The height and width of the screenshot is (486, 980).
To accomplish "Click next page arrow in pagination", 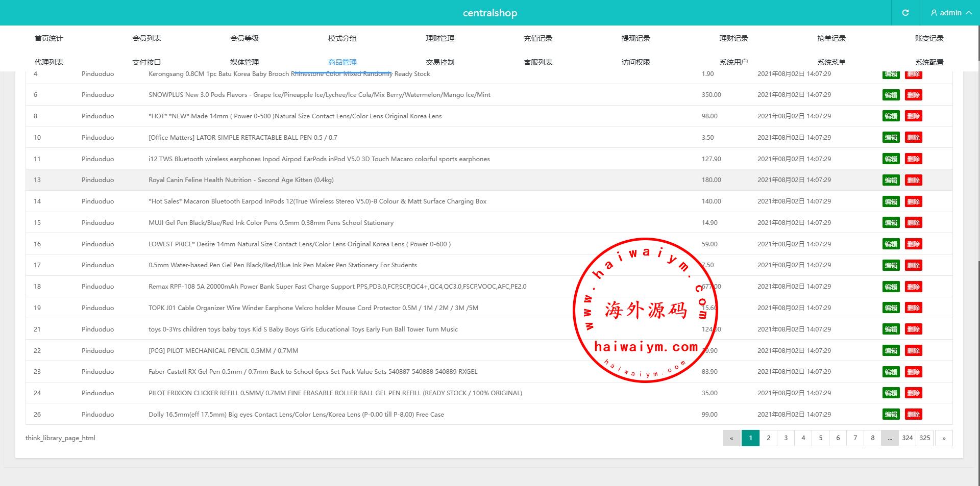I will (x=944, y=438).
